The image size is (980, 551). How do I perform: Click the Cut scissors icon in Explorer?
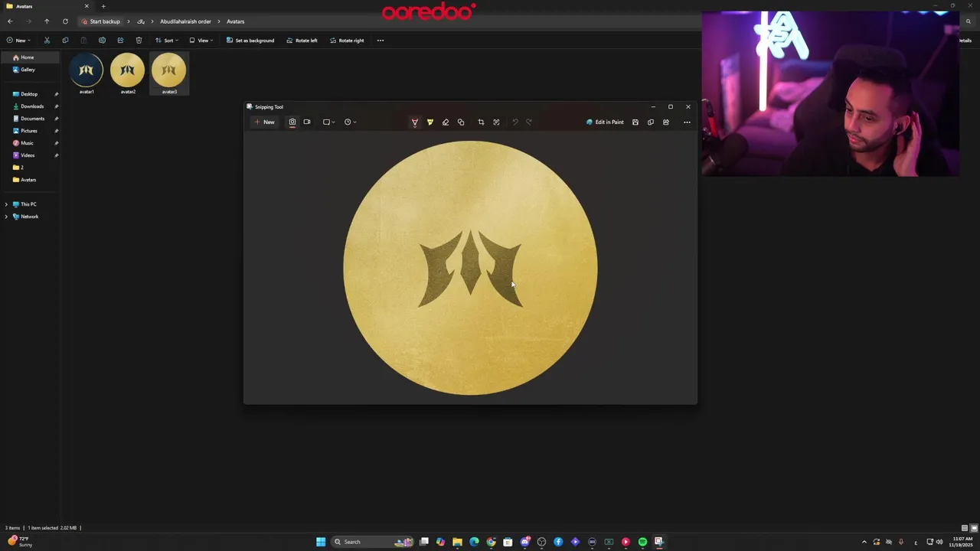[x=47, y=41]
